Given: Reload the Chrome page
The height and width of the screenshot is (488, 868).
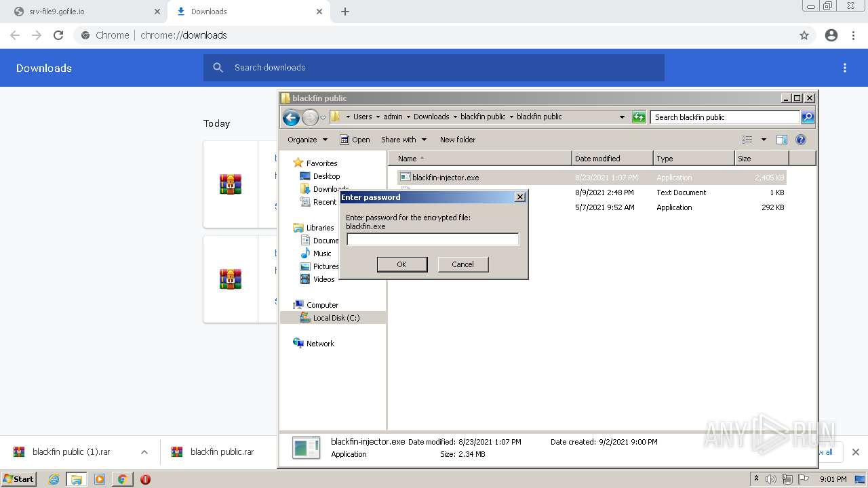Looking at the screenshot, I should [58, 35].
